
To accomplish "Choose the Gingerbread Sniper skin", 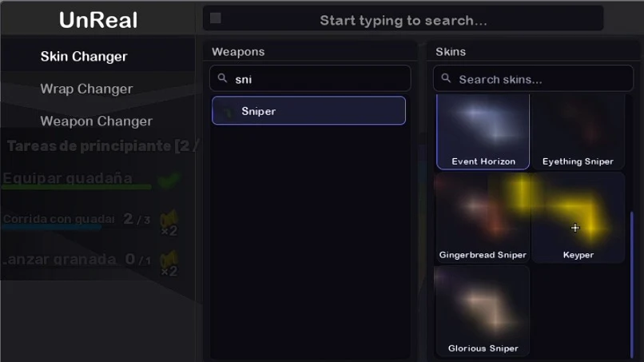I will coord(483,217).
